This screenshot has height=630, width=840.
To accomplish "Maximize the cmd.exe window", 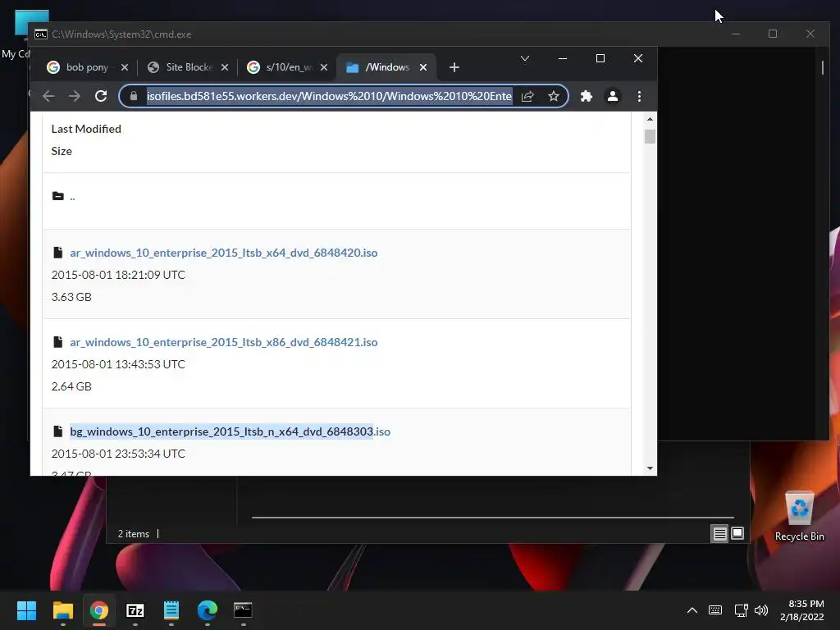I will tap(773, 34).
